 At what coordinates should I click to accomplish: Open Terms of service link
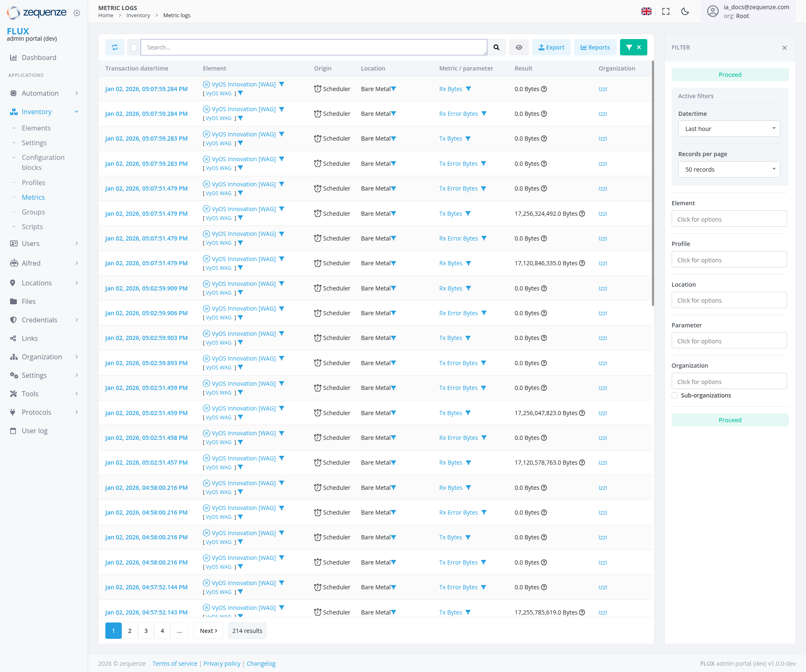pos(175,664)
